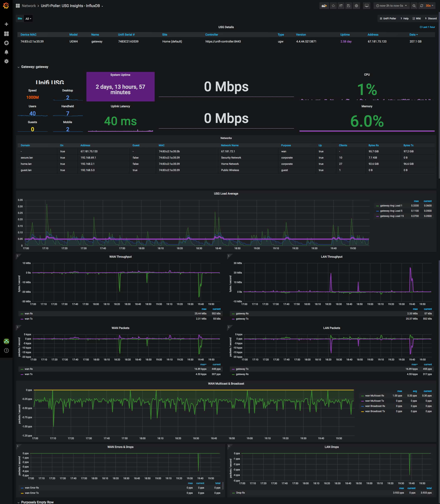Image resolution: width=440 pixels, height=504 pixels.
Task: Open the Discord link
Action: tap(431, 18)
